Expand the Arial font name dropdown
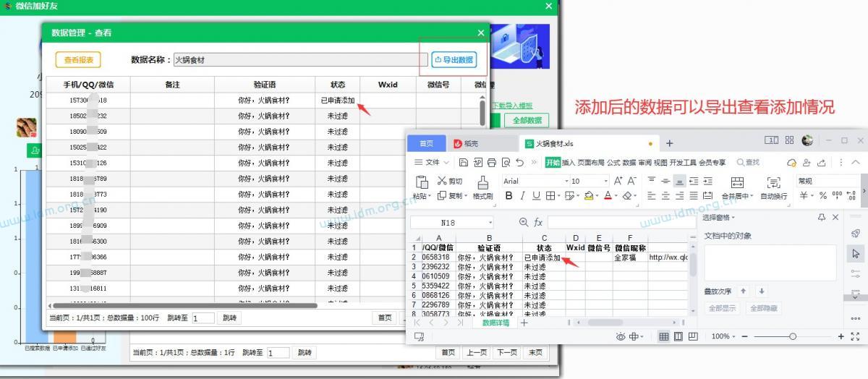 pyautogui.click(x=565, y=181)
